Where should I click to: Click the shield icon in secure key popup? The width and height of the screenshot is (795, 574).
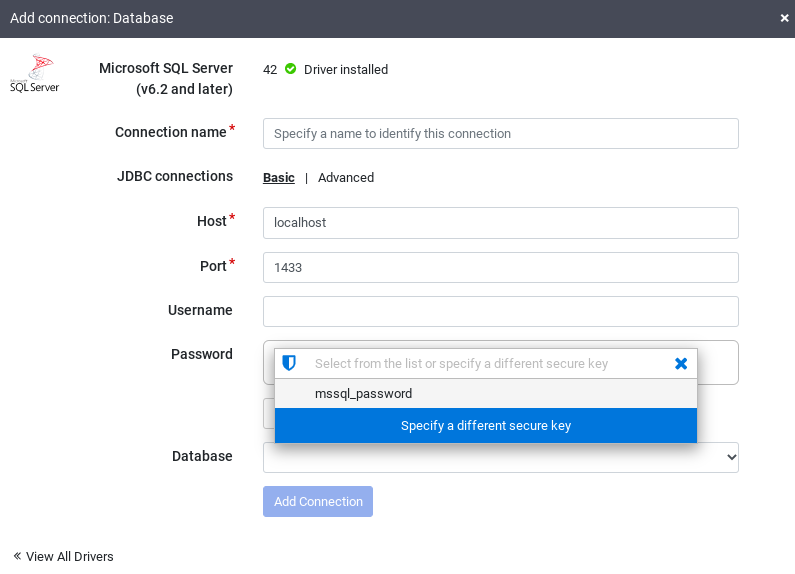[x=289, y=363]
